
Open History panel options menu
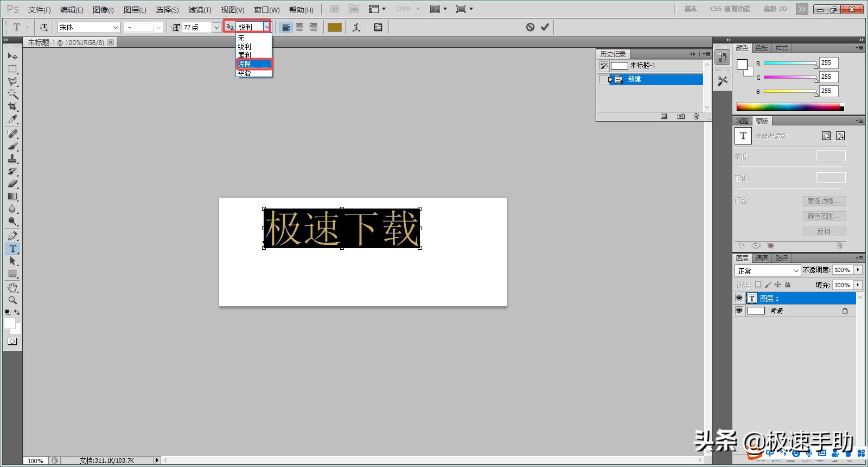pyautogui.click(x=706, y=54)
